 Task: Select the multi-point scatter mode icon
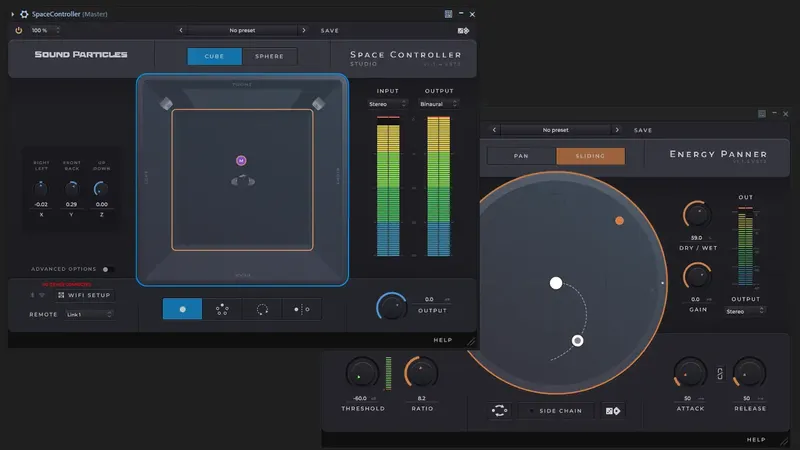point(222,309)
